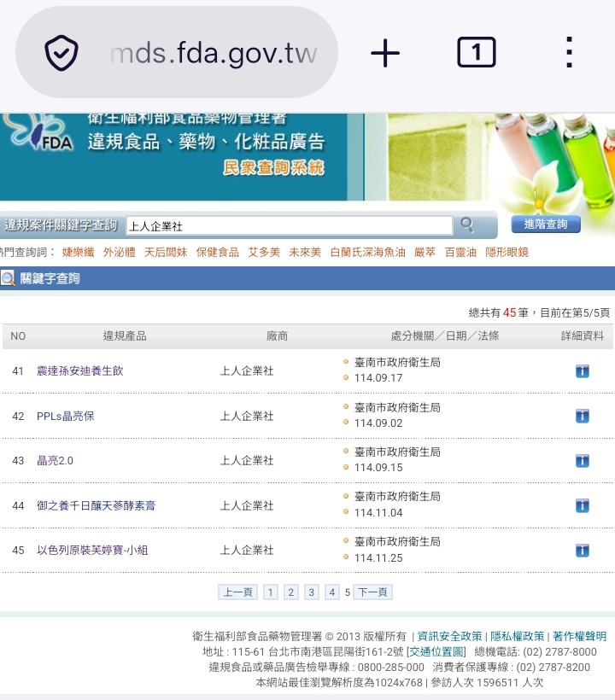Viewport: 615px width, 700px height.
Task: Open detail info icon for row 43
Action: [582, 461]
